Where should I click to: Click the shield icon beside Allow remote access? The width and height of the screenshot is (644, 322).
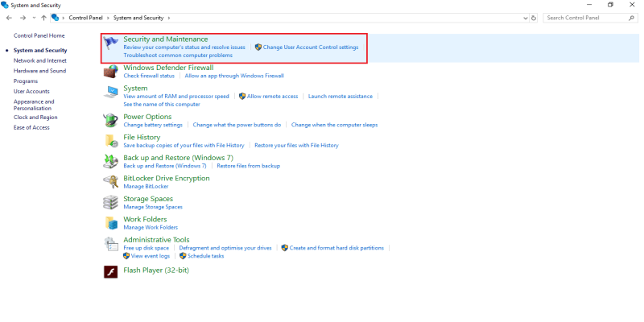(x=242, y=96)
